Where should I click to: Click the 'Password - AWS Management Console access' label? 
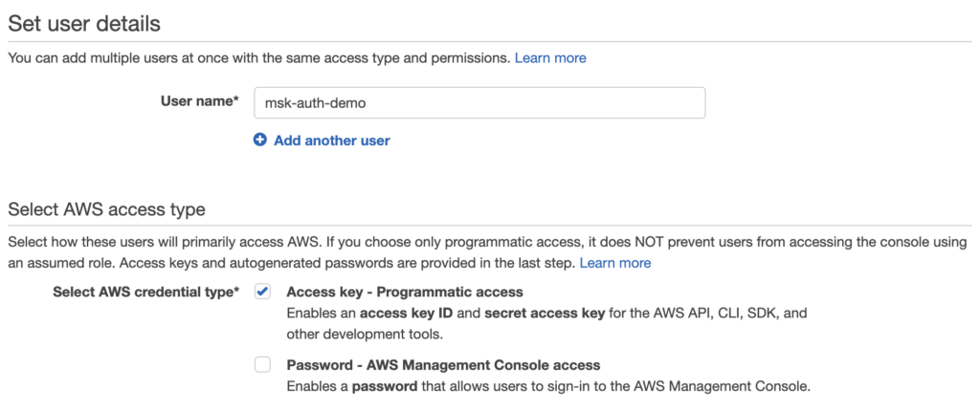(443, 364)
